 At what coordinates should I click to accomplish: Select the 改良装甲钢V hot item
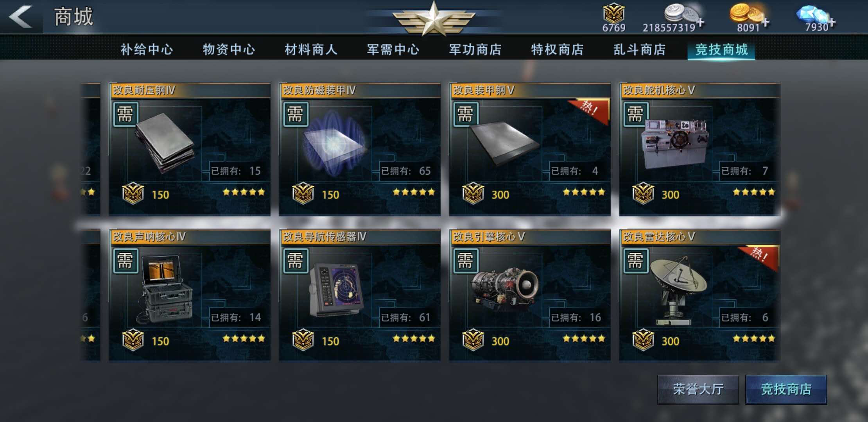click(530, 149)
